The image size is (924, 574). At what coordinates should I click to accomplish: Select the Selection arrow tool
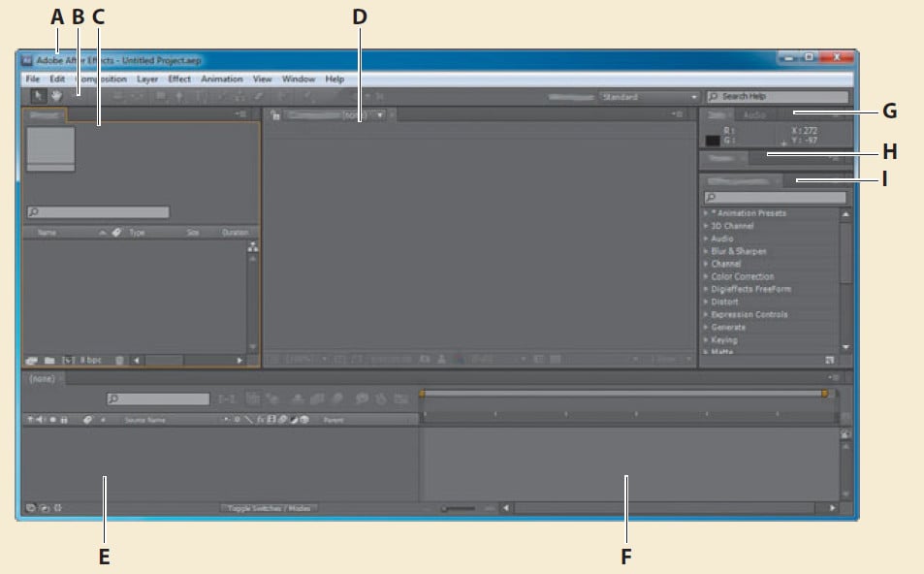[39, 95]
